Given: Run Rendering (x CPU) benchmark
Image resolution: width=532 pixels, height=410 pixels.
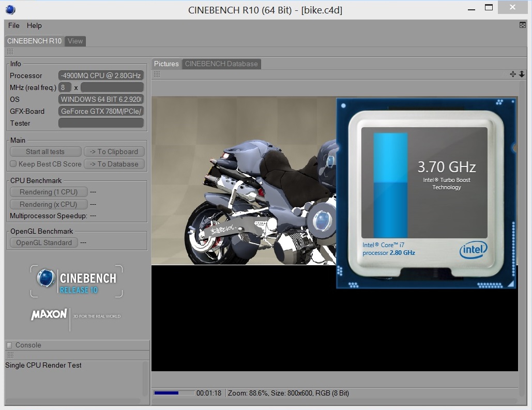Looking at the screenshot, I should 49,204.
